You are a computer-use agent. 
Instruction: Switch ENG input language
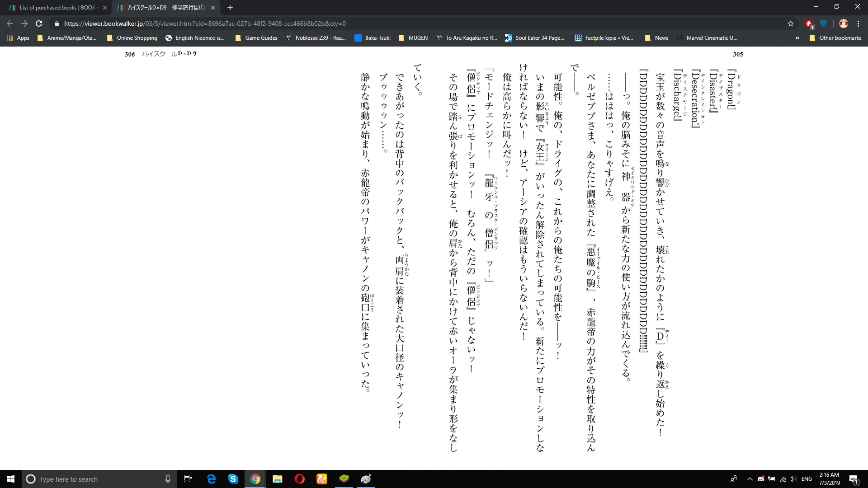tap(807, 479)
